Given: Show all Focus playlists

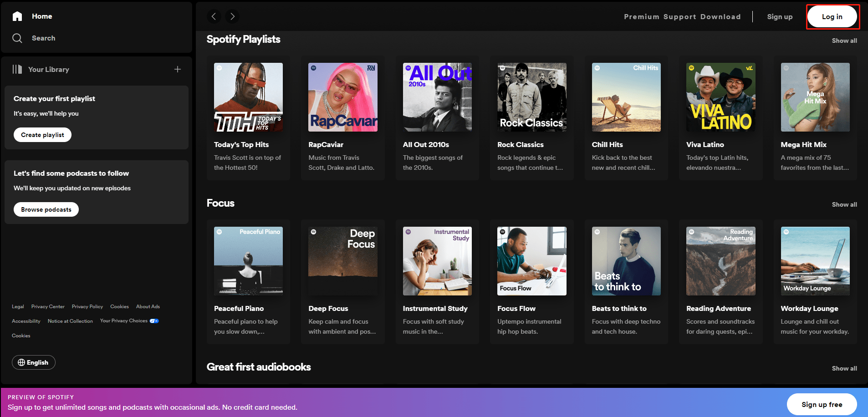Looking at the screenshot, I should click(x=844, y=204).
